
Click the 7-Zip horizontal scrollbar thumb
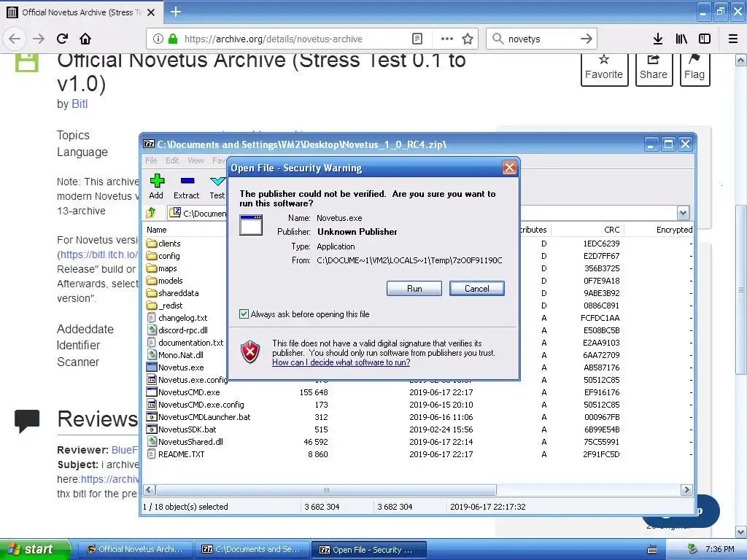pos(326,490)
